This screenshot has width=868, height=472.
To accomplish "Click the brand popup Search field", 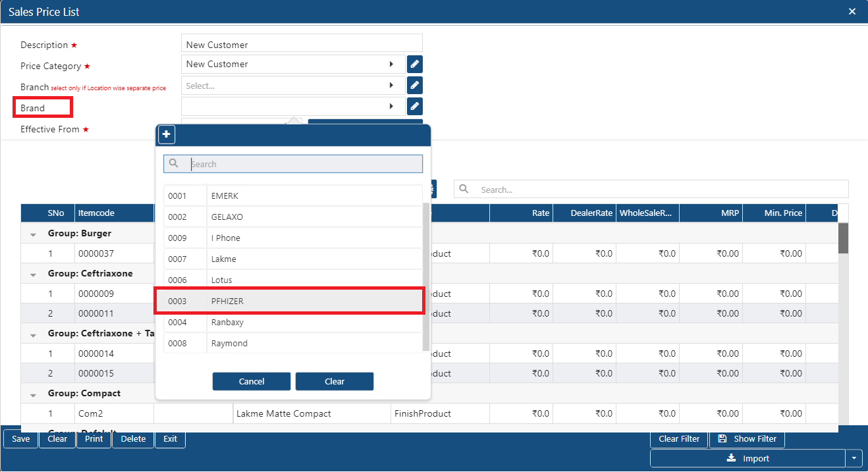I will click(293, 164).
